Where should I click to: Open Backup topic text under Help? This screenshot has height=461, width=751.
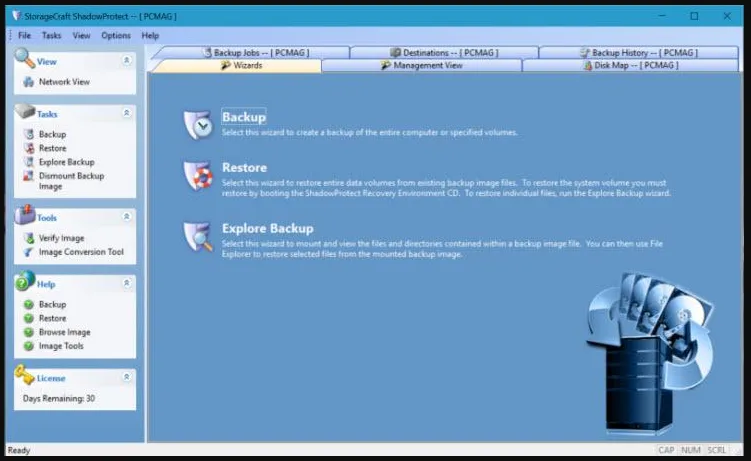click(53, 304)
